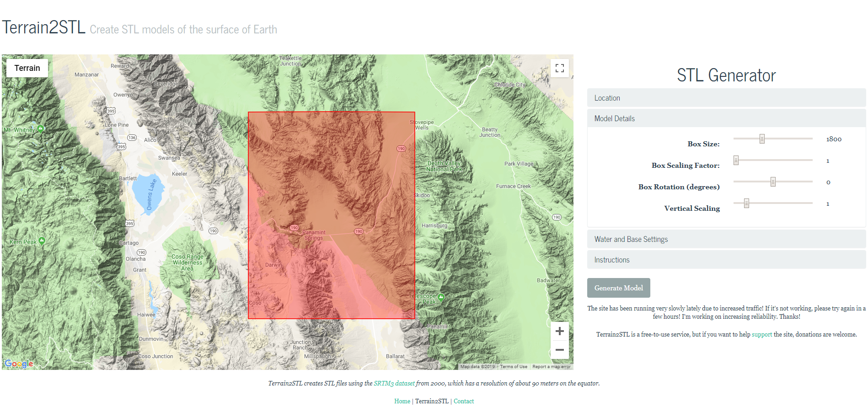Click the Generate Model button
Image resolution: width=868 pixels, height=412 pixels.
[x=618, y=288]
